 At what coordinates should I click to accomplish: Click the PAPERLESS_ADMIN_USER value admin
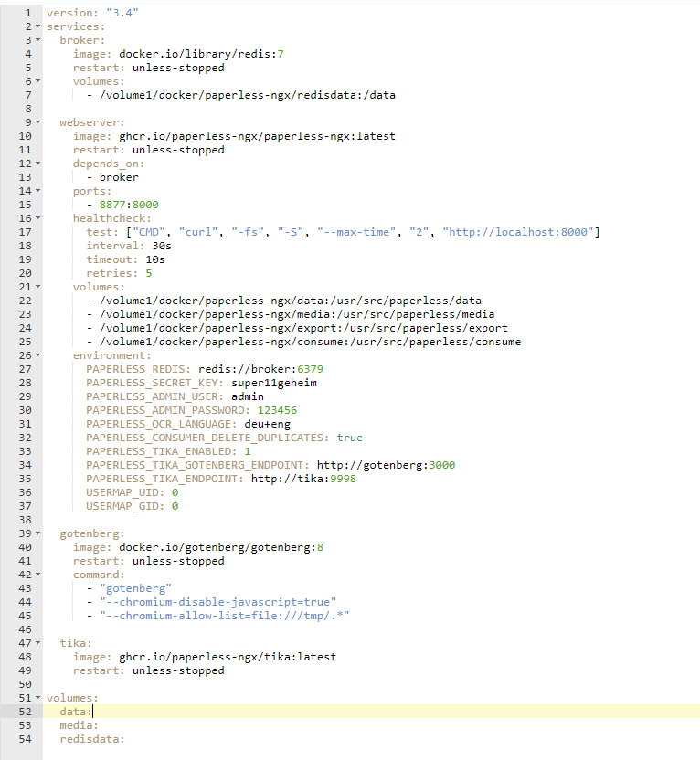pos(248,396)
